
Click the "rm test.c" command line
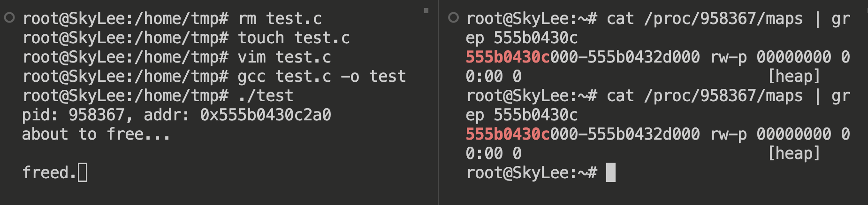pos(280,19)
